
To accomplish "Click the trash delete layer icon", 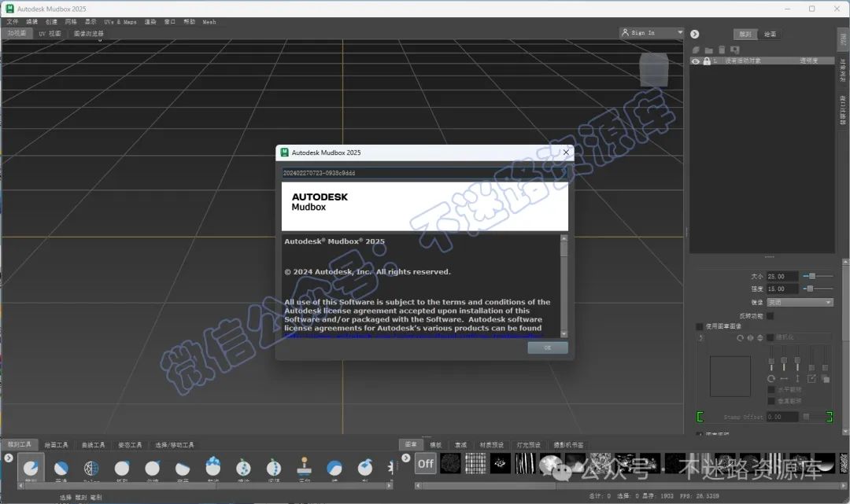I will point(722,50).
